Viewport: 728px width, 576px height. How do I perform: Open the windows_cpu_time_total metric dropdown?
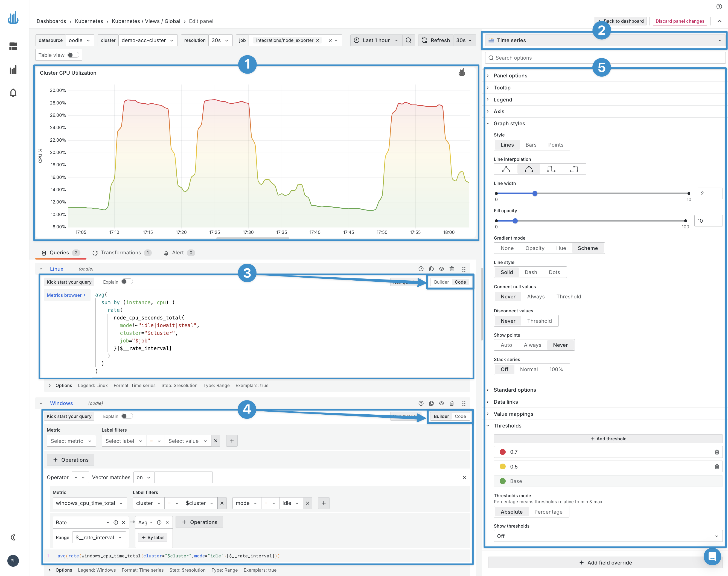click(90, 503)
